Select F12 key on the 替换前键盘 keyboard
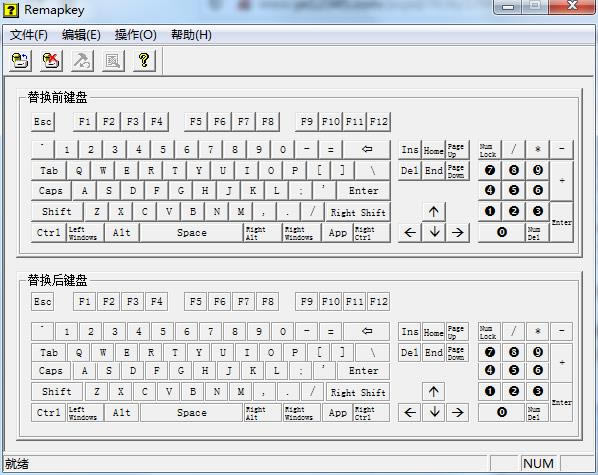The image size is (598, 475). [379, 122]
